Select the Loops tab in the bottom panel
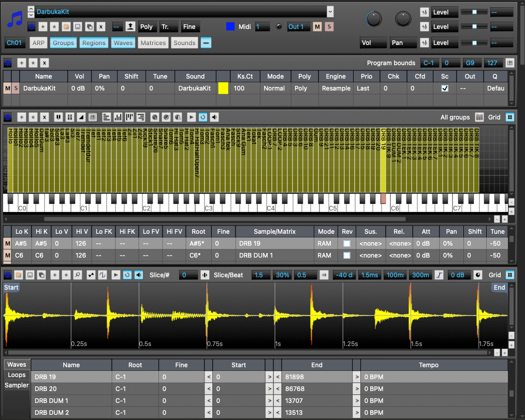525x420 pixels. [17, 375]
